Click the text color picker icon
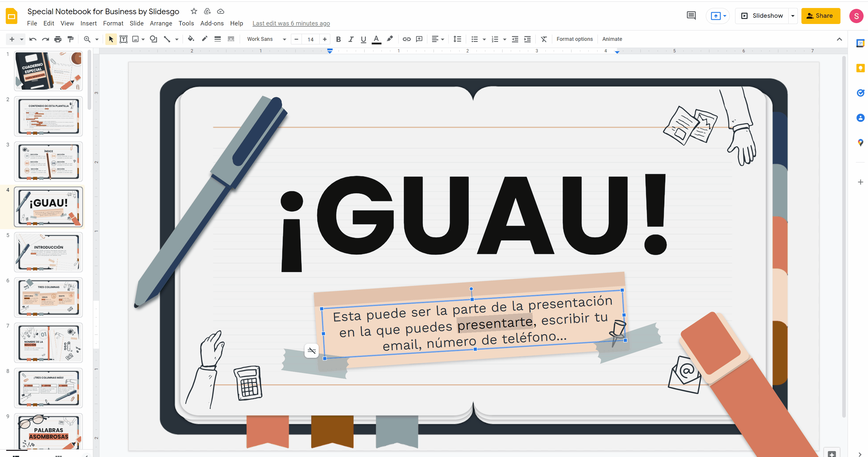The height and width of the screenshot is (457, 868). pos(376,39)
